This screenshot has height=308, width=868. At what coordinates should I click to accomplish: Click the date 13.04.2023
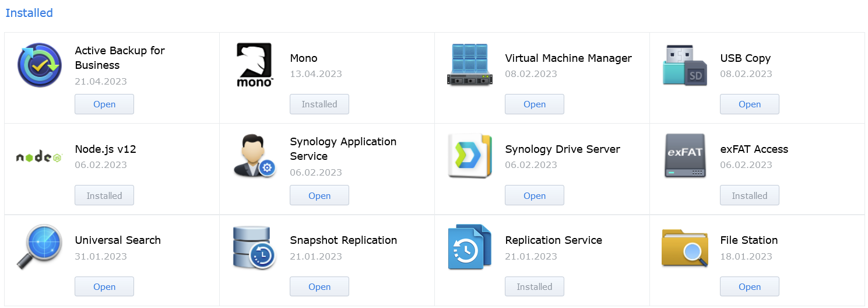(x=316, y=74)
